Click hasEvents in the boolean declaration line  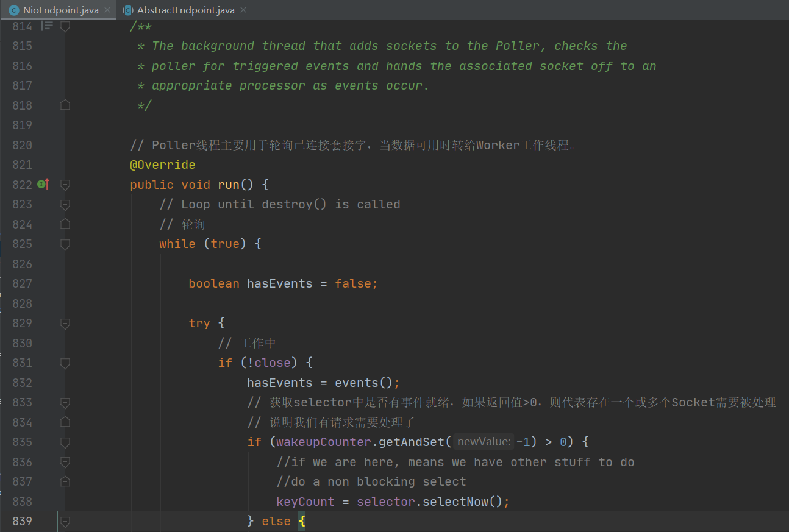click(x=279, y=283)
